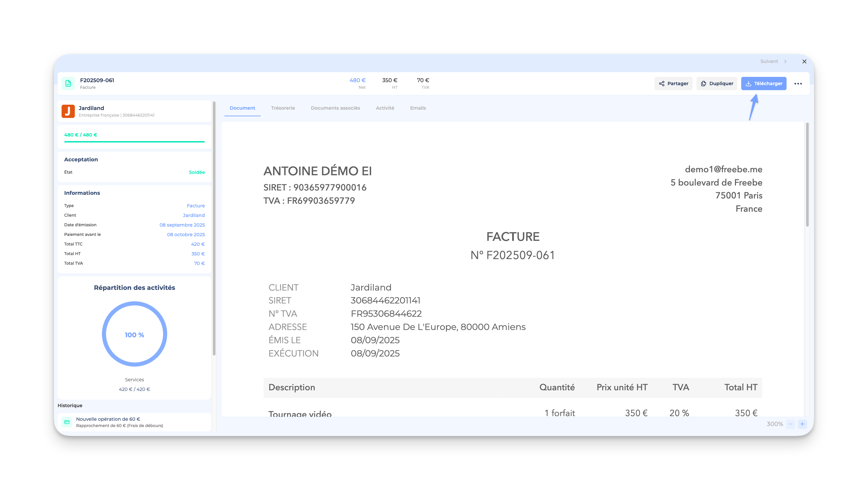Image resolution: width=868 pixels, height=490 pixels.
Task: Switch to the Trésorerie tab
Action: coord(283,108)
